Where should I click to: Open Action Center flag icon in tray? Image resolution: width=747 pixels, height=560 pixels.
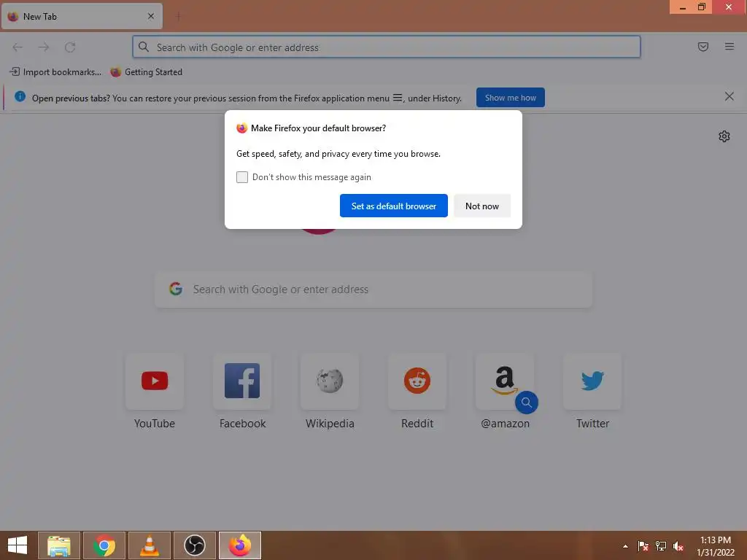pyautogui.click(x=643, y=546)
